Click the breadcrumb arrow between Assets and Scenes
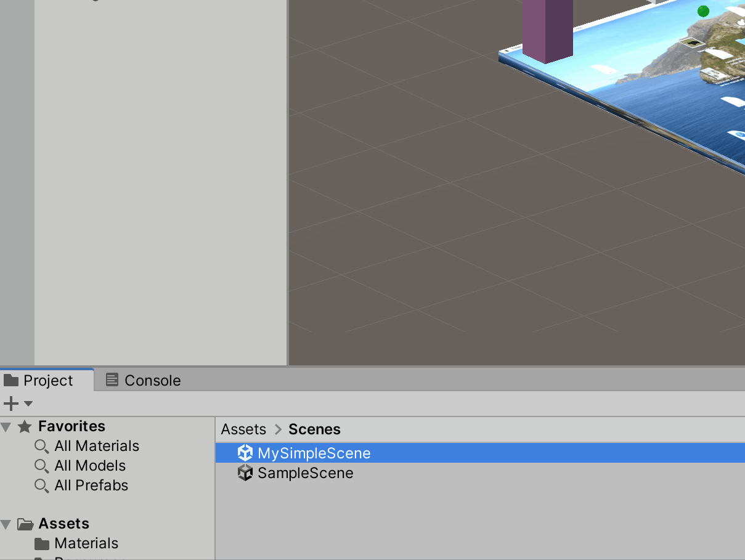 278,429
